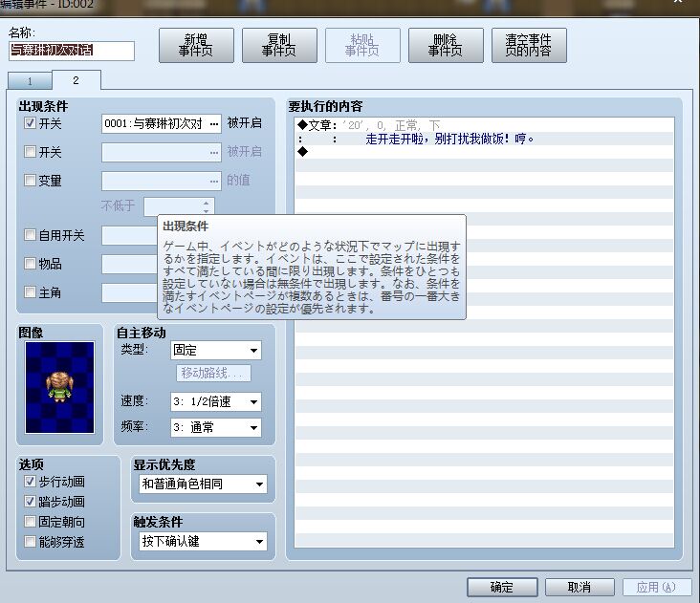The height and width of the screenshot is (603, 700).
Task: Click the ellipsis button of switch 0001
Action: click(x=214, y=123)
